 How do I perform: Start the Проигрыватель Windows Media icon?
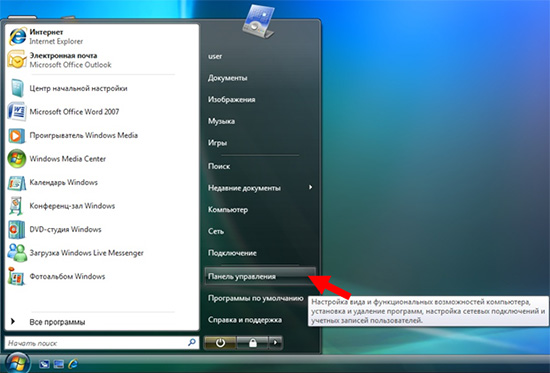[x=16, y=135]
